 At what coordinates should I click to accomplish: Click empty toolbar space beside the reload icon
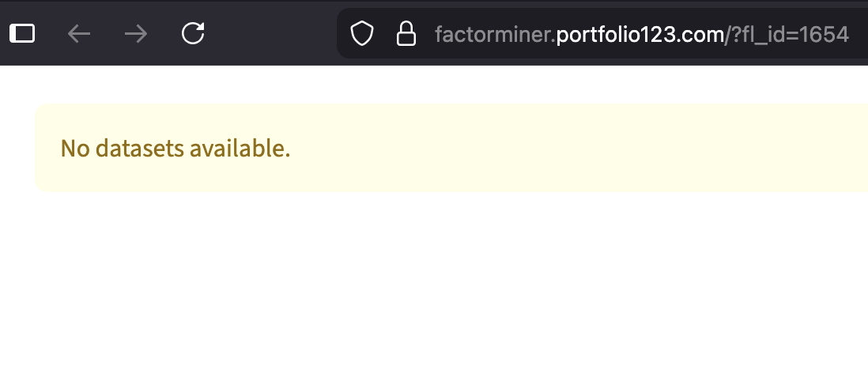[x=271, y=34]
